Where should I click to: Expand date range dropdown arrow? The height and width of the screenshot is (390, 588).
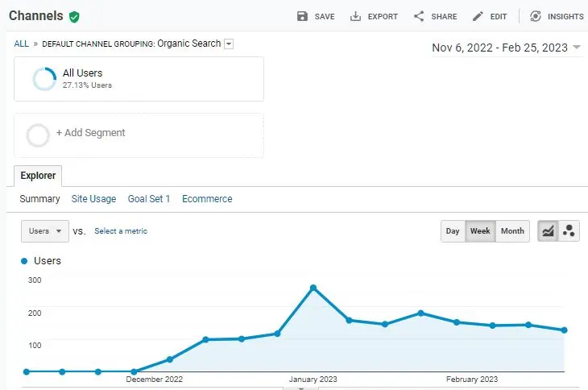click(577, 48)
